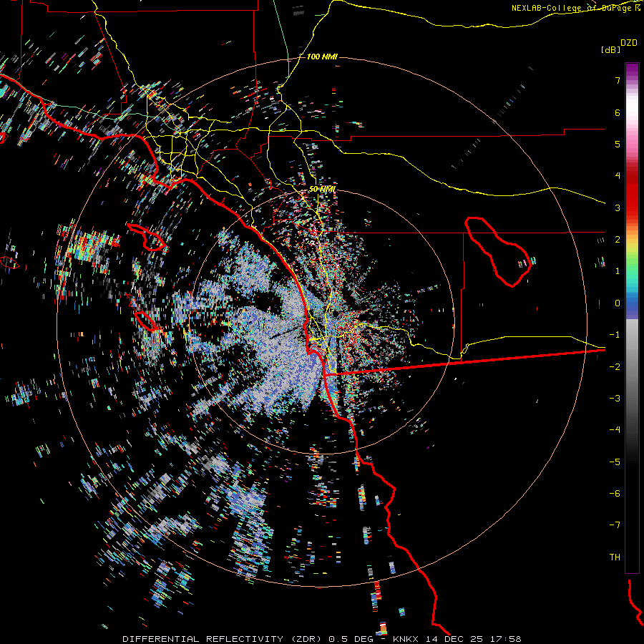The height and width of the screenshot is (644, 644).
Task: Click the "17:58" time stamp
Action: pos(505,639)
